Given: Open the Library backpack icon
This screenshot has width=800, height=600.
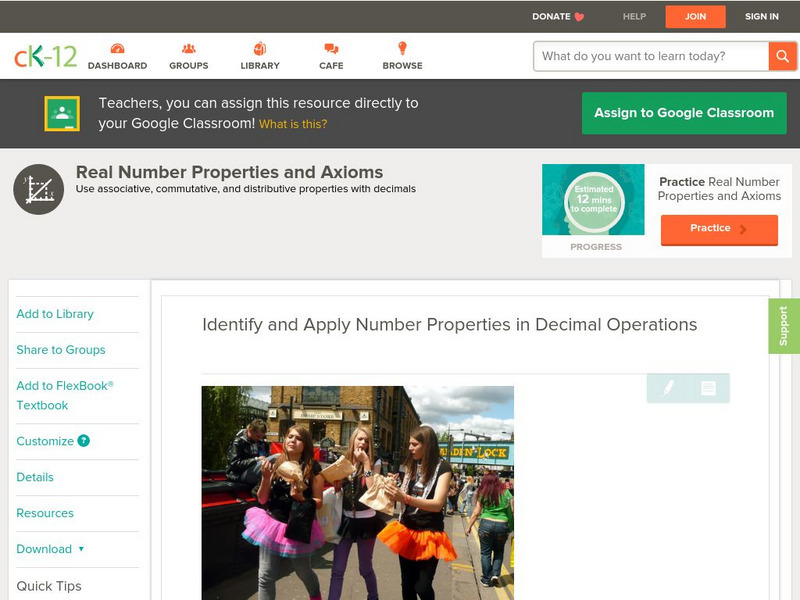Looking at the screenshot, I should coord(260,48).
